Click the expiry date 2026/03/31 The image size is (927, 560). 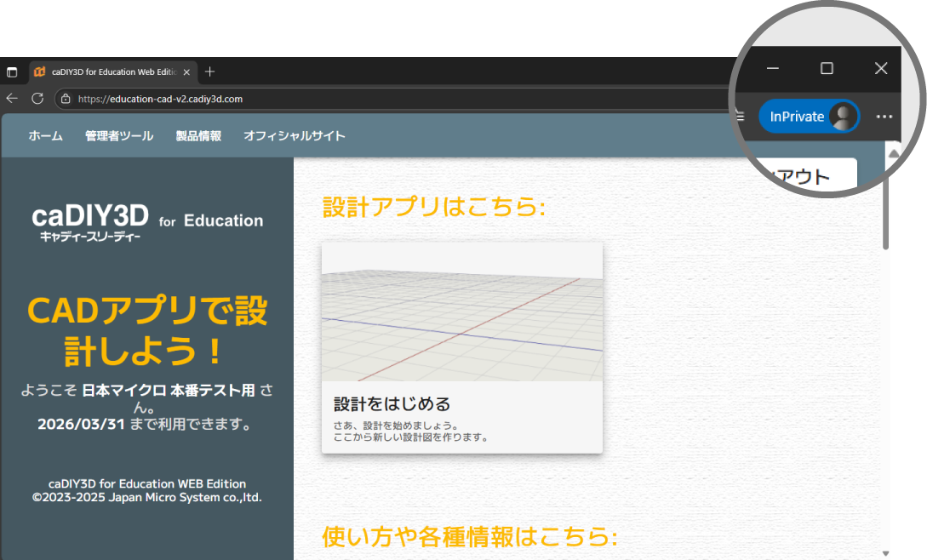tap(82, 424)
